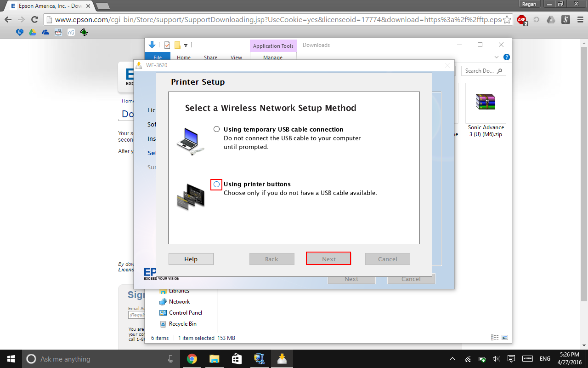Open Customize Quick Access Toolbar dropdown arrow
The width and height of the screenshot is (588, 368).
[x=186, y=45]
